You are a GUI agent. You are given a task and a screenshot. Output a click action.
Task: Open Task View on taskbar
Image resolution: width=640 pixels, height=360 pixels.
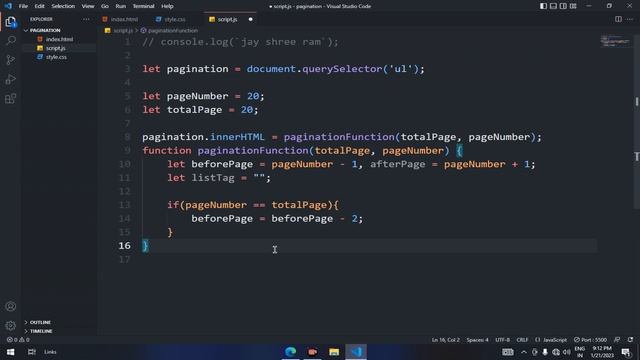click(x=31, y=352)
